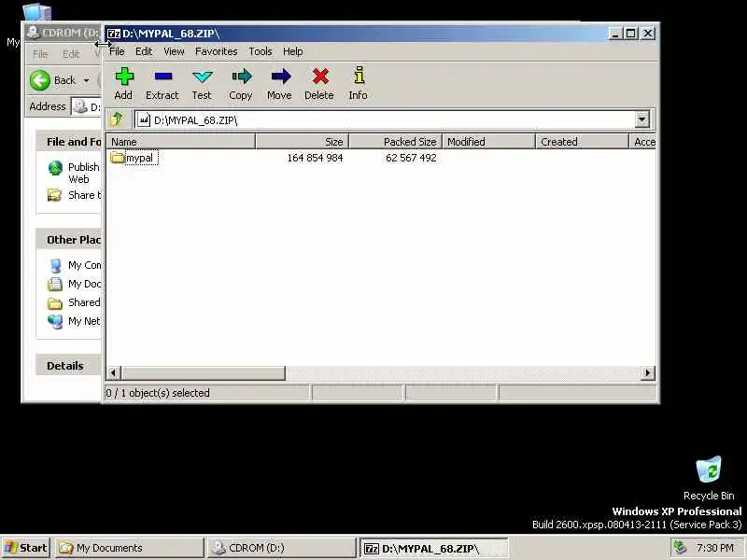The image size is (747, 560).
Task: Click the Start button
Action: point(26,548)
